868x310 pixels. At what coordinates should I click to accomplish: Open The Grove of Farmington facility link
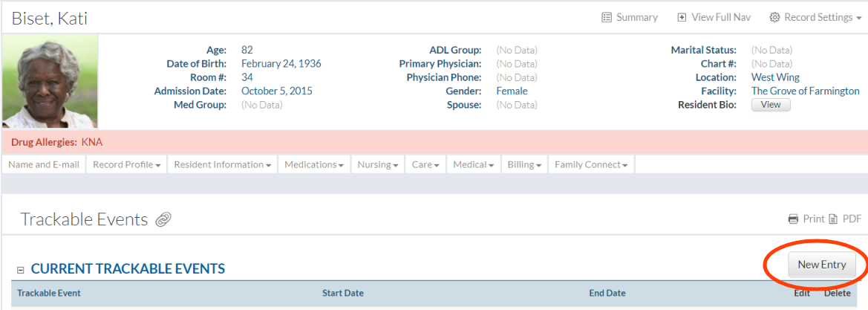pos(805,91)
